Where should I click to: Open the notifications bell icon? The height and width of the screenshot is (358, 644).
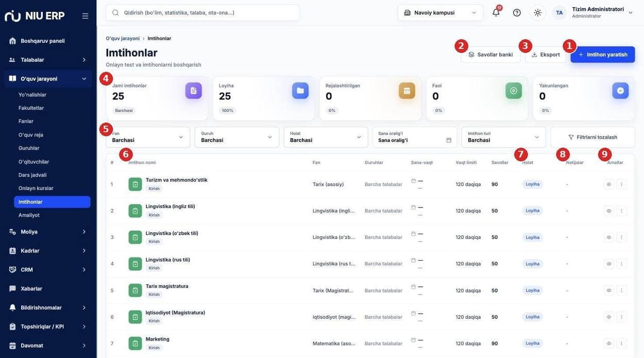tap(496, 13)
